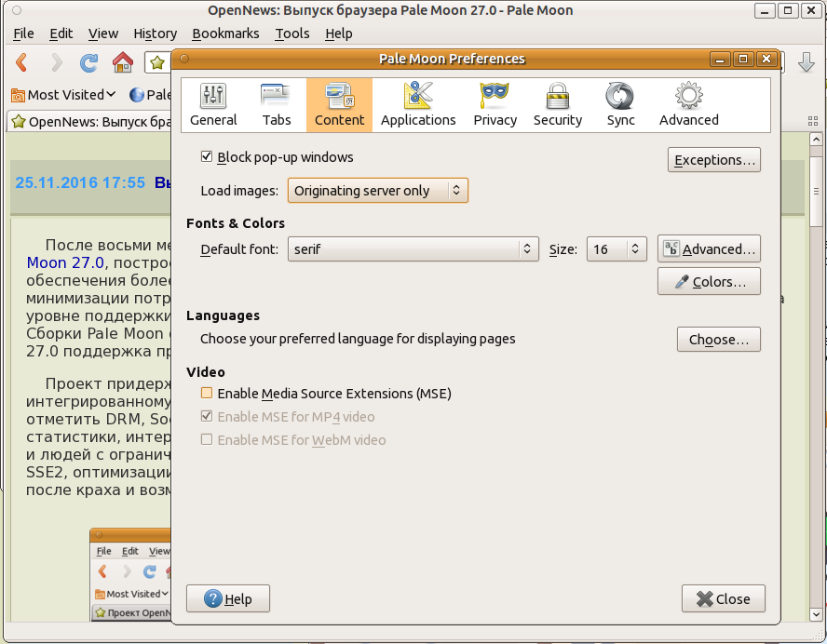Toggle Enable MSE for WebM video

tap(208, 440)
